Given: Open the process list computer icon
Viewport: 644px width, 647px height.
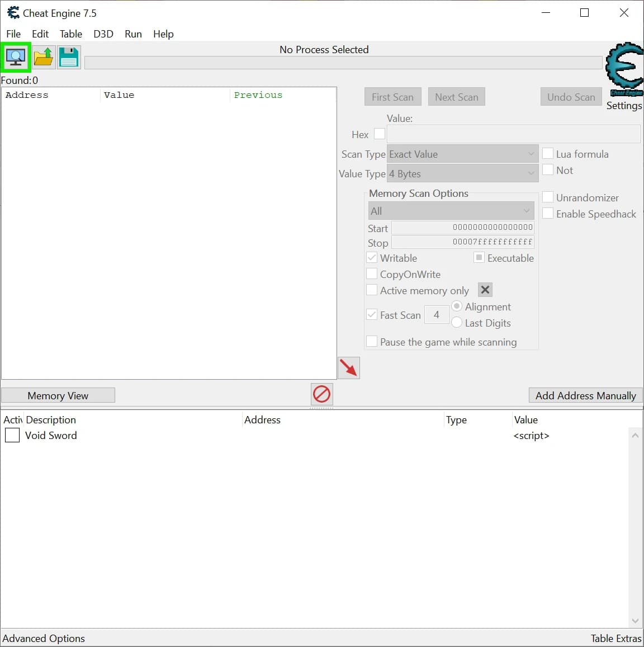Looking at the screenshot, I should 16,58.
